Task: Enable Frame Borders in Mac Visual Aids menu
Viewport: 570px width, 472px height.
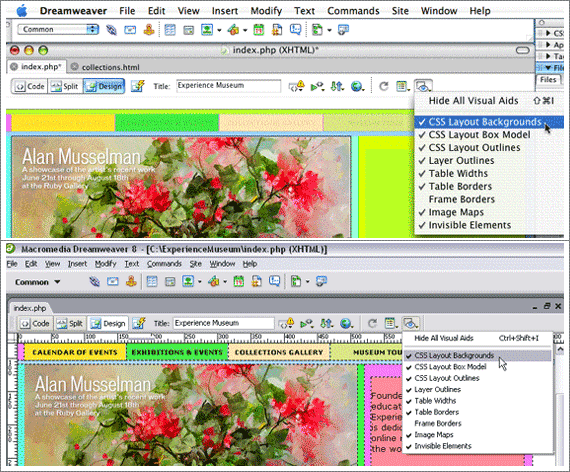Action: tap(489, 199)
